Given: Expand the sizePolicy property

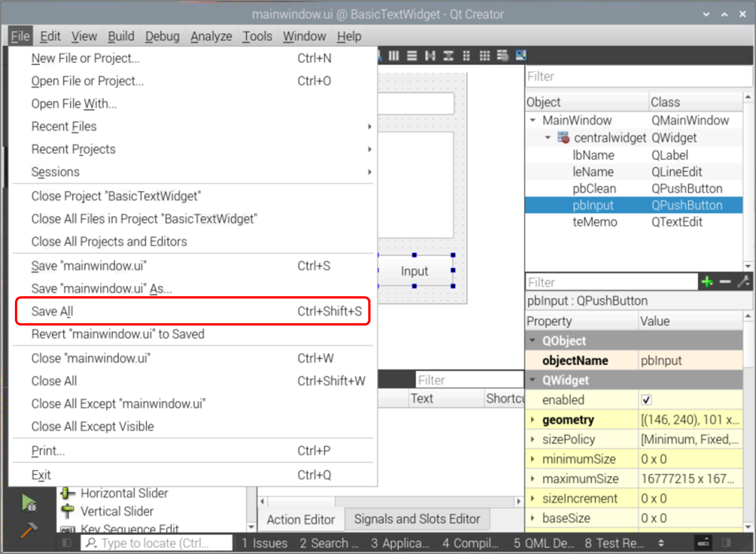Looking at the screenshot, I should 533,439.
